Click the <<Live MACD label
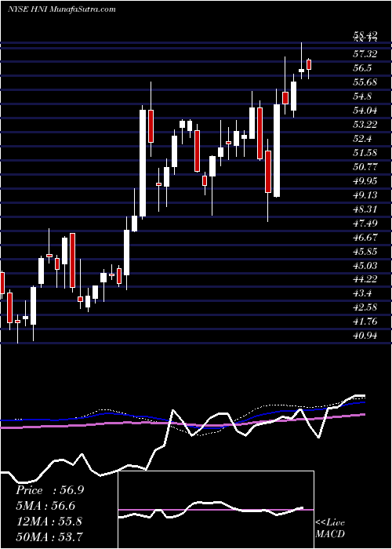 (330, 529)
